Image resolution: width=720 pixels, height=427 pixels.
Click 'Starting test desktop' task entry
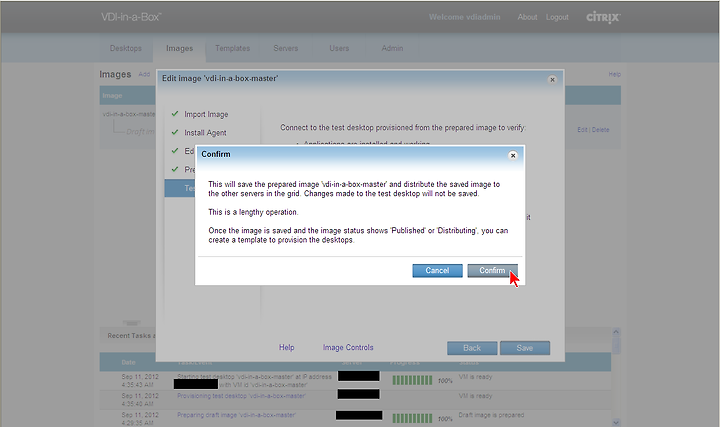click(254, 381)
